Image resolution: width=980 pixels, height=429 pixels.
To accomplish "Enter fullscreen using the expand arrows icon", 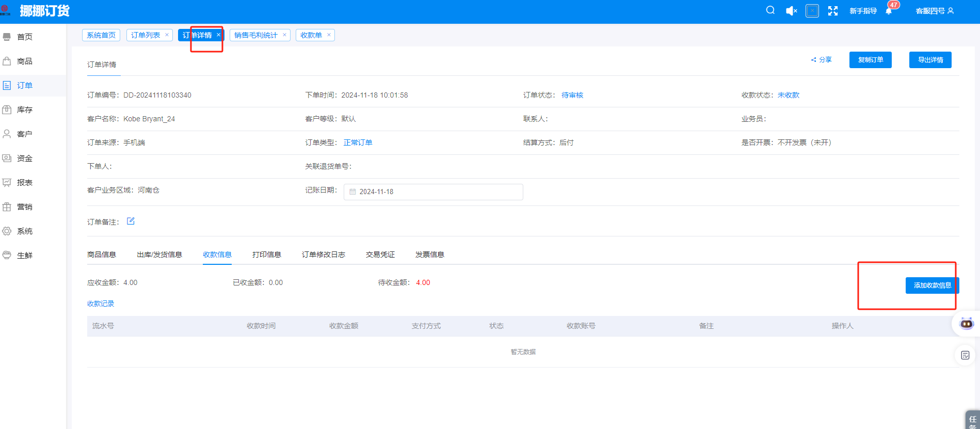I will (x=832, y=11).
